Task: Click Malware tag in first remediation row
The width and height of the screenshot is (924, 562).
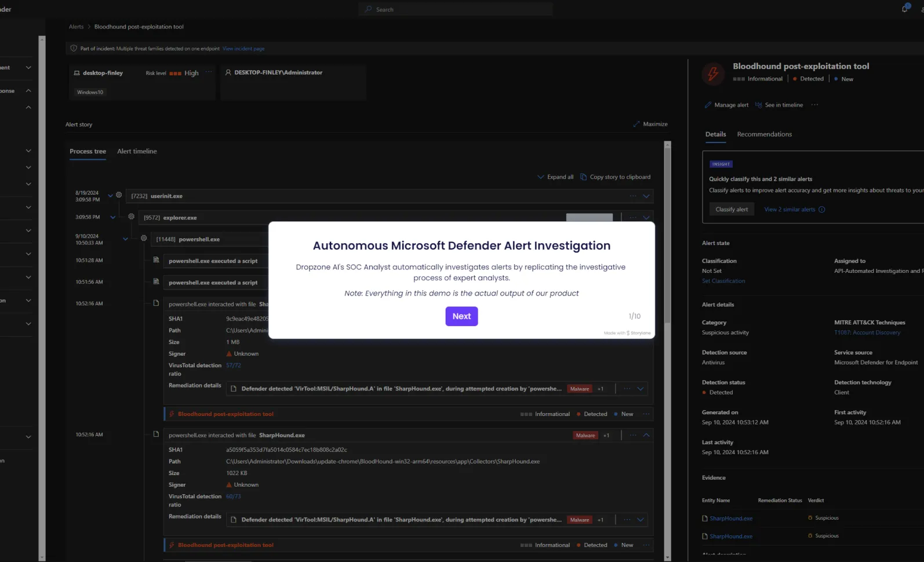Action: click(580, 389)
